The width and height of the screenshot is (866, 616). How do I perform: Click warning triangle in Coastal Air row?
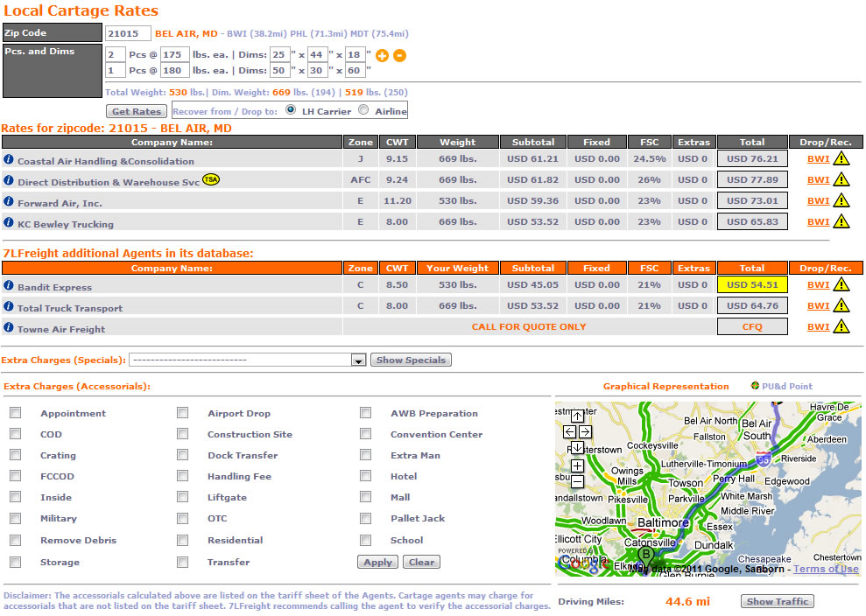click(x=841, y=159)
